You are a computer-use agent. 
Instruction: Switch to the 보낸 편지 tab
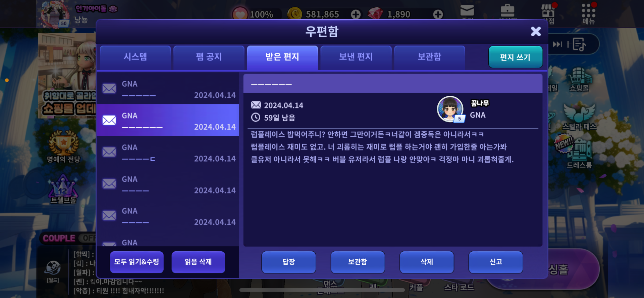pos(356,57)
